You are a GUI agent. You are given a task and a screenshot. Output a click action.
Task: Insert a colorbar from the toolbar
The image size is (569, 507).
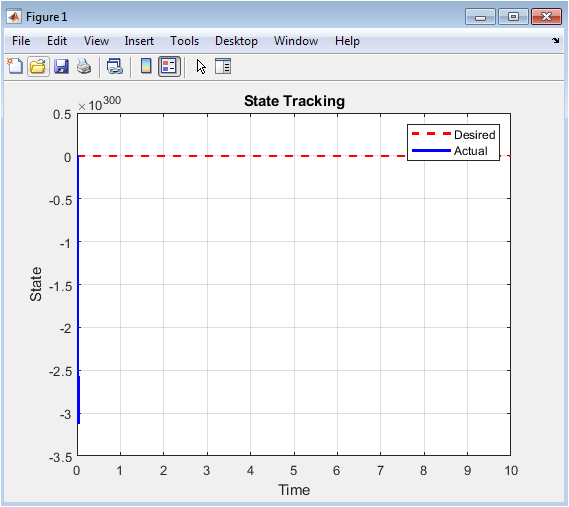(146, 66)
